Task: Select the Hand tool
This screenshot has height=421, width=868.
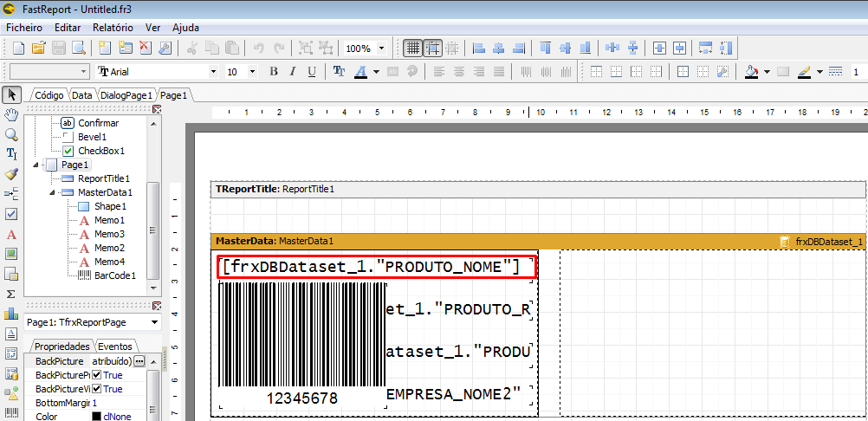Action: tap(11, 114)
